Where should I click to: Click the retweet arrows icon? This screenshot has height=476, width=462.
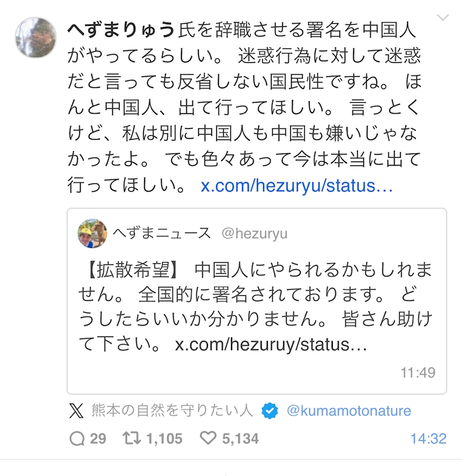pyautogui.click(x=131, y=438)
